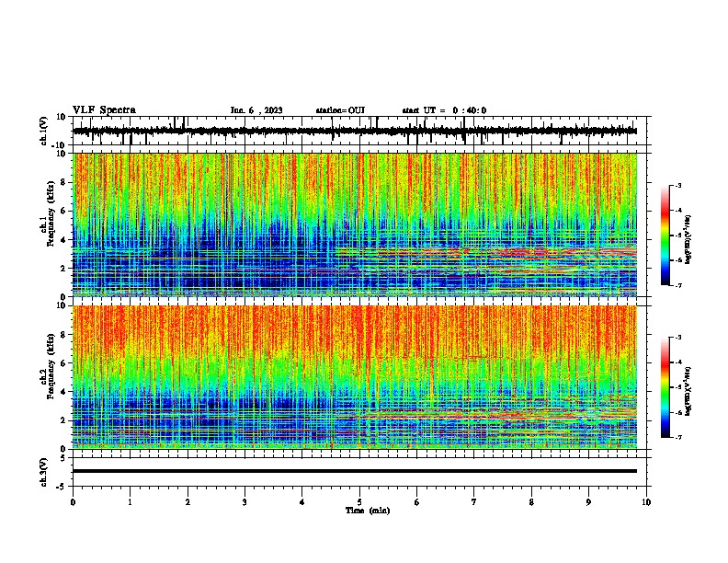Image resolution: width=728 pixels, height=563 pixels.
Task: Click time axis tick label "9"
Action: click(588, 502)
